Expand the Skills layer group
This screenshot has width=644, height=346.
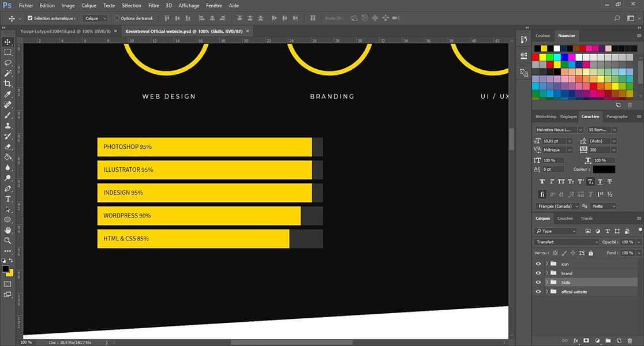coord(546,283)
